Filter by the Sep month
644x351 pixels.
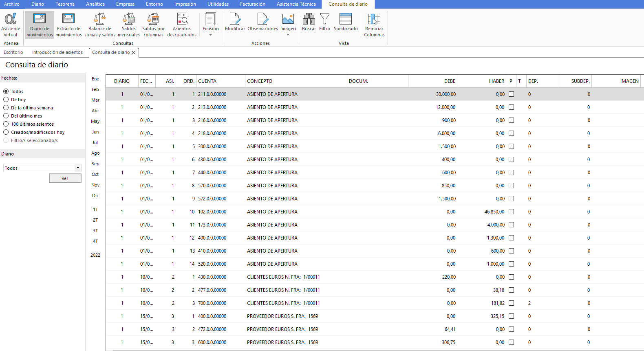95,164
